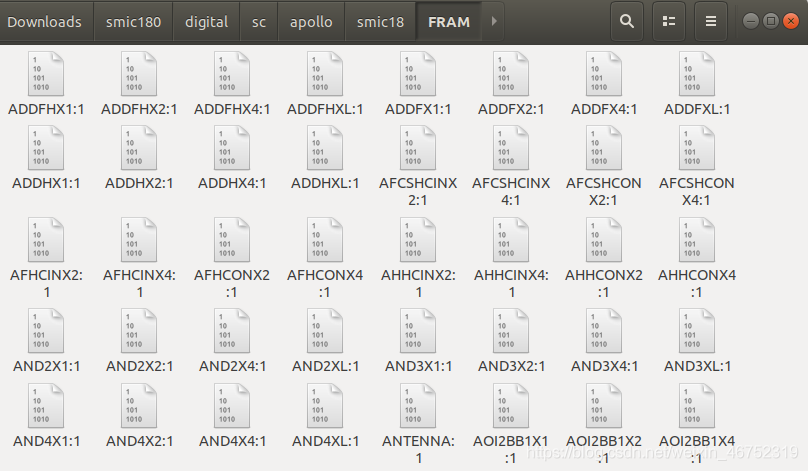
Task: Select the ADDHXL:1 file icon
Action: click(325, 148)
